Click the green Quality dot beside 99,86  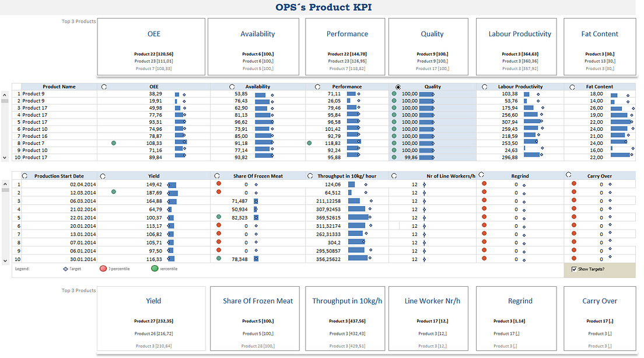394,157
